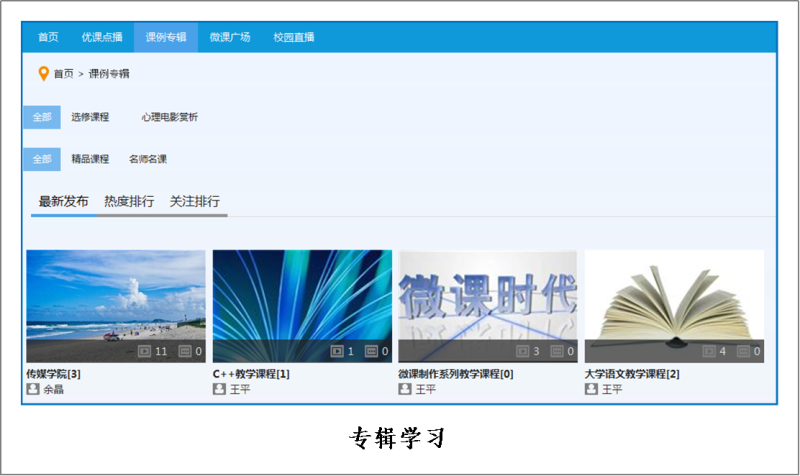This screenshot has height=476, width=800.
Task: Click comment icon on C++教学课程 card
Action: (371, 351)
